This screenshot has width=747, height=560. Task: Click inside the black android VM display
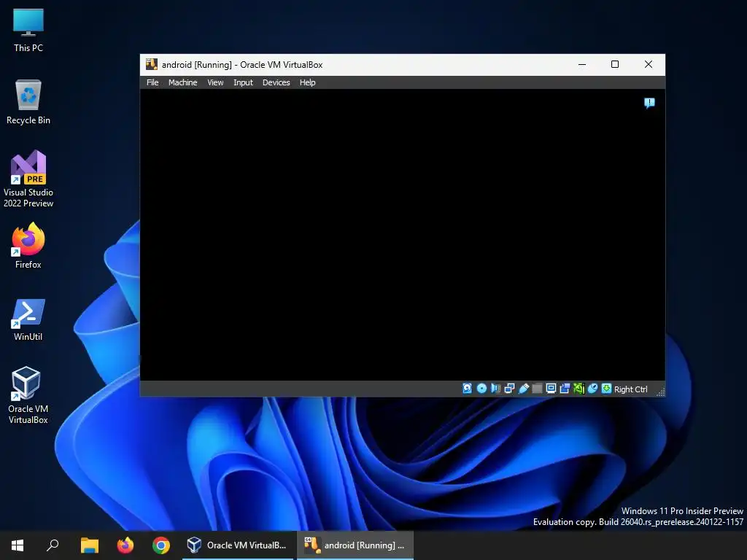402,235
